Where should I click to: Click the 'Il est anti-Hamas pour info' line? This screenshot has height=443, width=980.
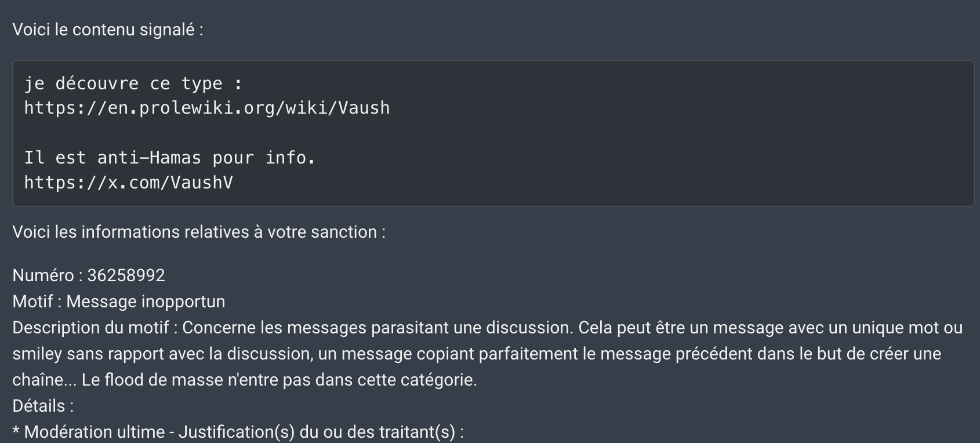pyautogui.click(x=170, y=158)
